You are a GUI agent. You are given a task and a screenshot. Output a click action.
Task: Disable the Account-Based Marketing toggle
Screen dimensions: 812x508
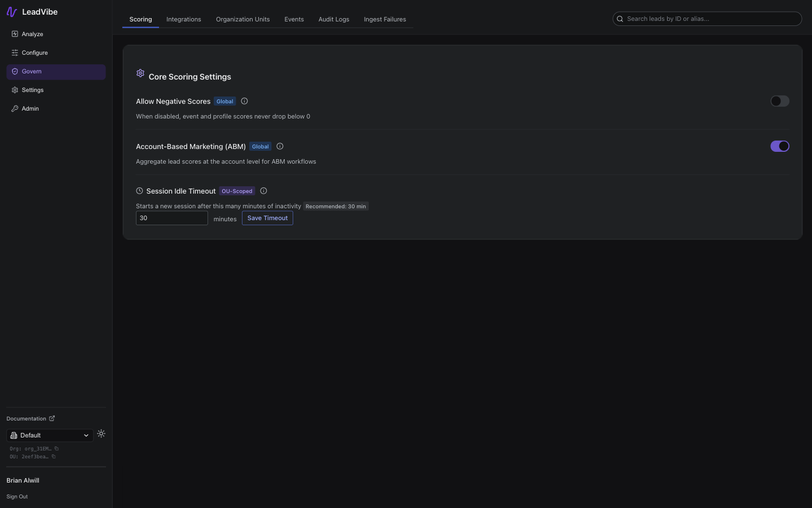(780, 146)
